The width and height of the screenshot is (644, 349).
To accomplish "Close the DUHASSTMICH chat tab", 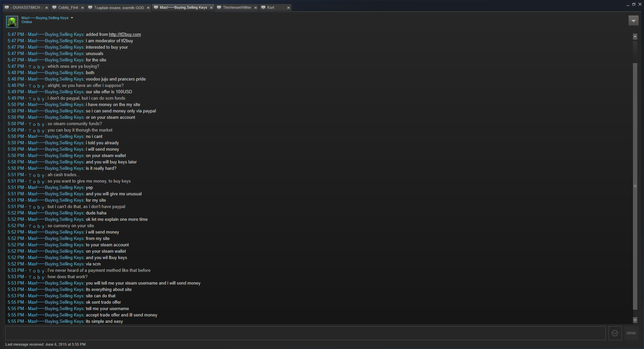I will (x=46, y=8).
